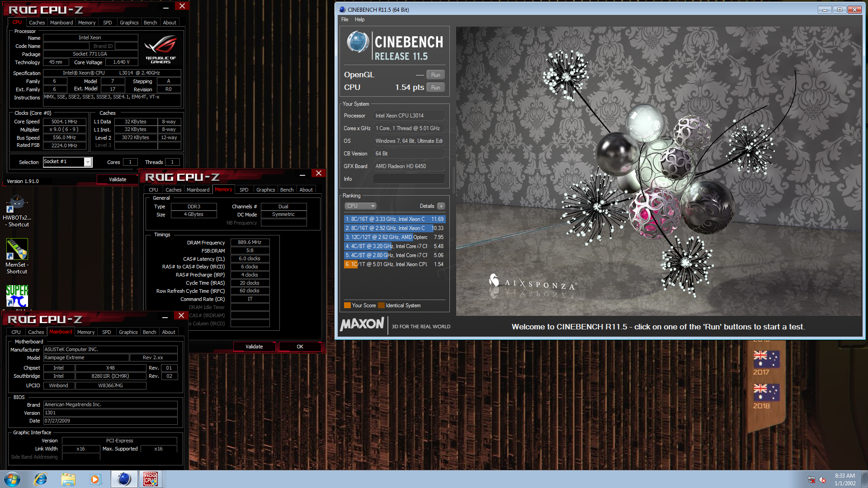Screen dimensions: 868x488
Task: Open Windows Start menu orb
Action: coord(12,479)
